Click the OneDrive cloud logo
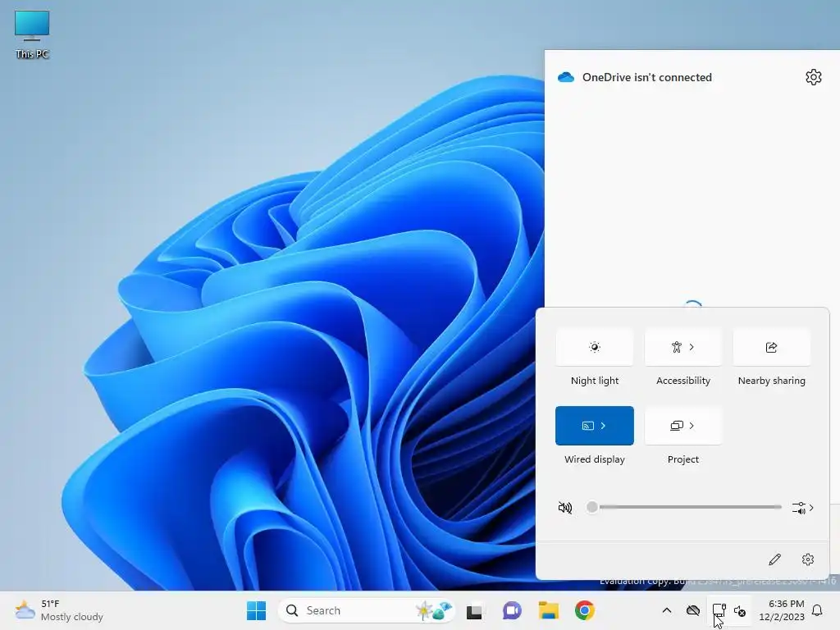The height and width of the screenshot is (630, 840). point(566,77)
